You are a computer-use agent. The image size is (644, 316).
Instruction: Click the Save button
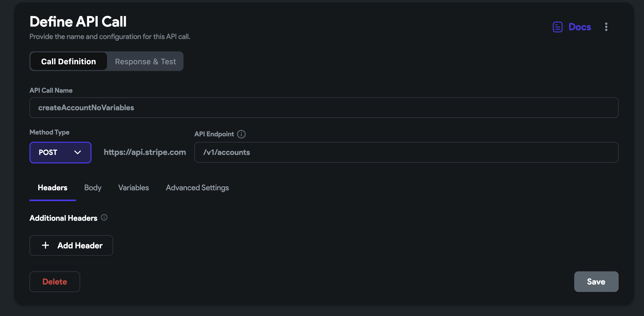pyautogui.click(x=596, y=282)
